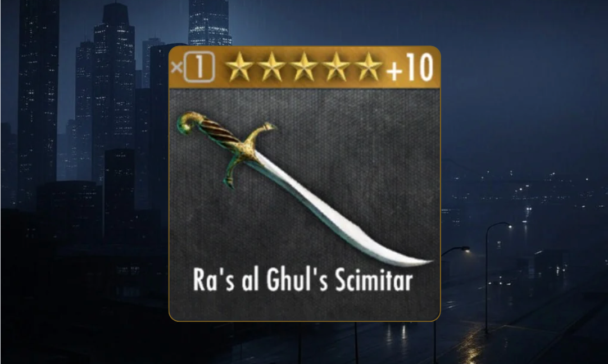
Task: Click the fifth gold star
Action: click(x=369, y=67)
